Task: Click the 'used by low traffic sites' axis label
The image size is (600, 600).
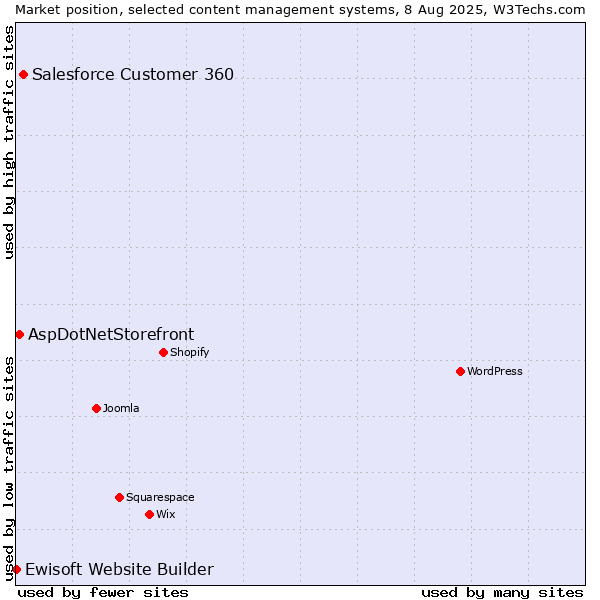Action: (x=8, y=469)
